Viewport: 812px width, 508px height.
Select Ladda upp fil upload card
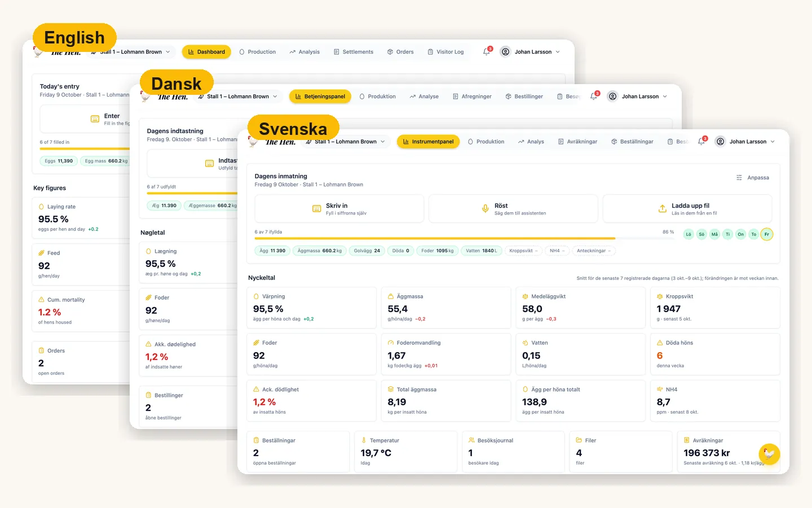pyautogui.click(x=687, y=209)
